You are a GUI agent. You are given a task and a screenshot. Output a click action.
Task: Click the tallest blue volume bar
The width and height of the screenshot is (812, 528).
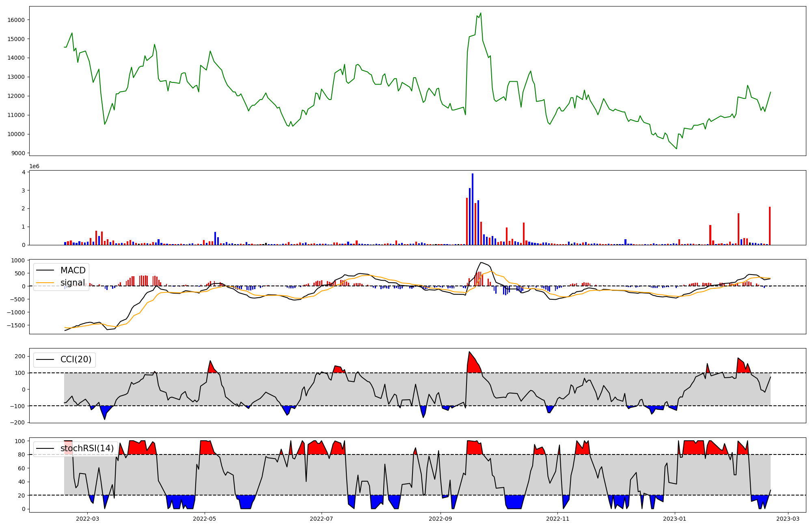(473, 209)
